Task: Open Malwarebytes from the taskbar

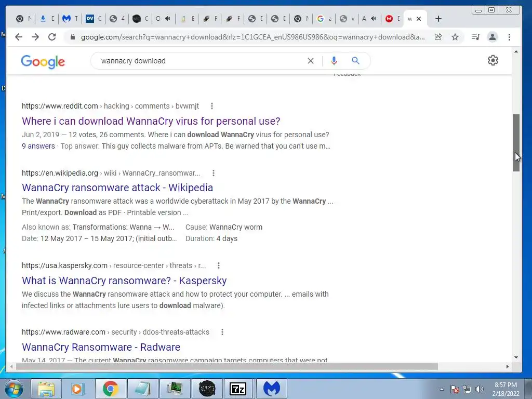Action: click(x=271, y=389)
